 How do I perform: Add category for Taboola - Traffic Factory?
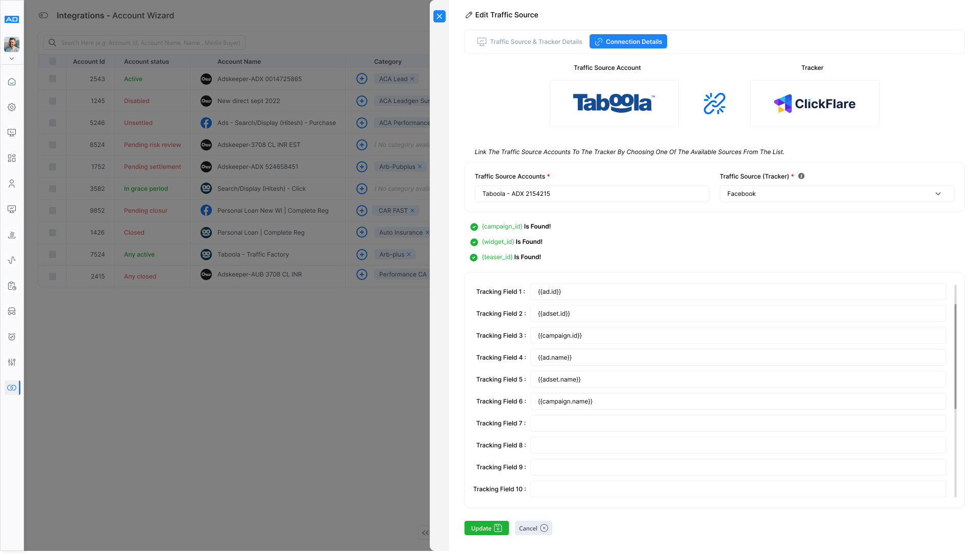click(362, 255)
